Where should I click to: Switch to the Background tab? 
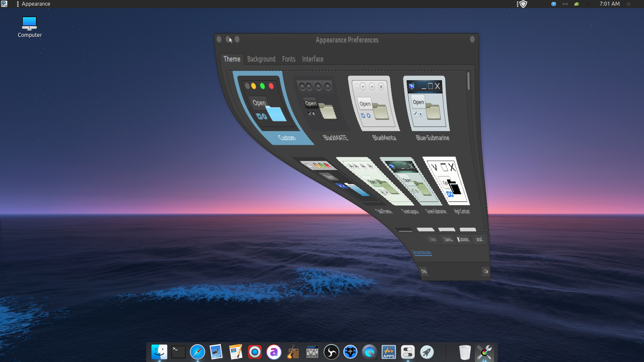[x=261, y=59]
